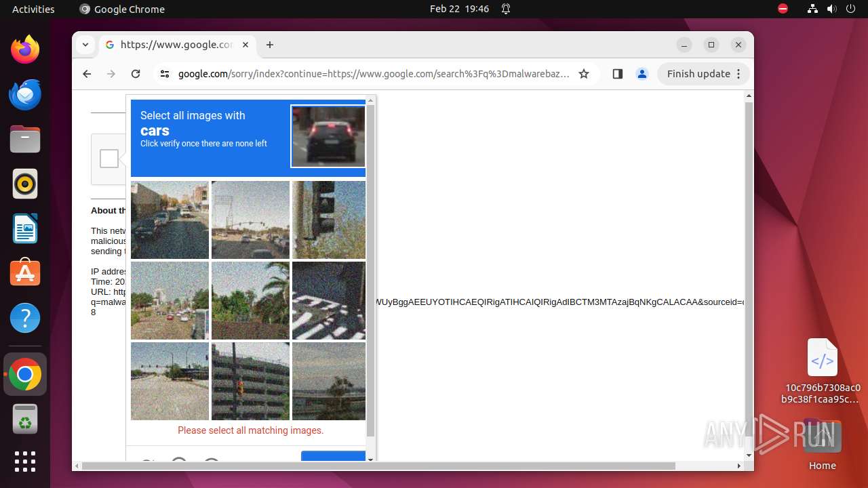Click "Please select all matching images." message
The height and width of the screenshot is (488, 868).
pos(251,430)
